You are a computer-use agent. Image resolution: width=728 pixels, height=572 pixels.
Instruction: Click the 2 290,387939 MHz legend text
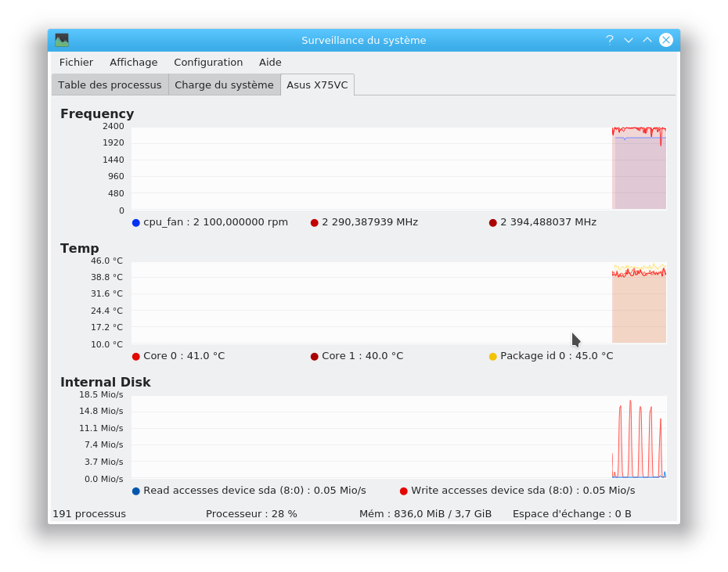tap(370, 222)
